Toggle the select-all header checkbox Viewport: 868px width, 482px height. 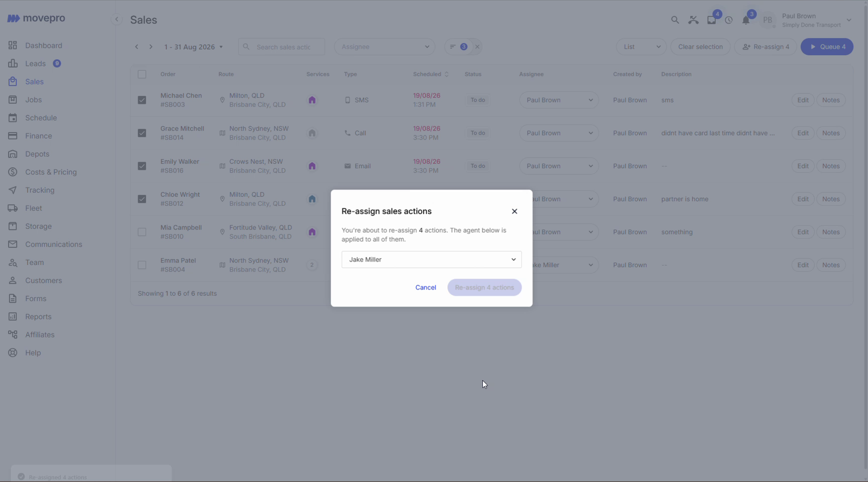[x=142, y=74]
